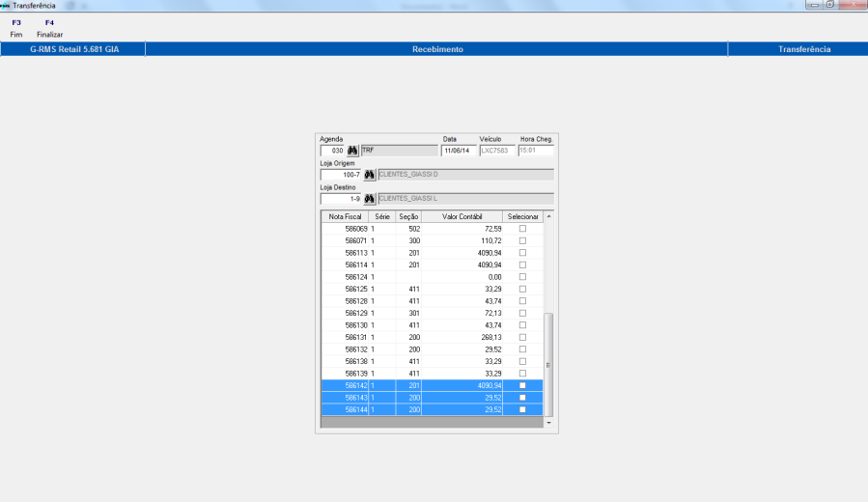Click the Transferência header bar label at right
Image resolution: width=868 pixels, height=502 pixels.
(x=804, y=49)
